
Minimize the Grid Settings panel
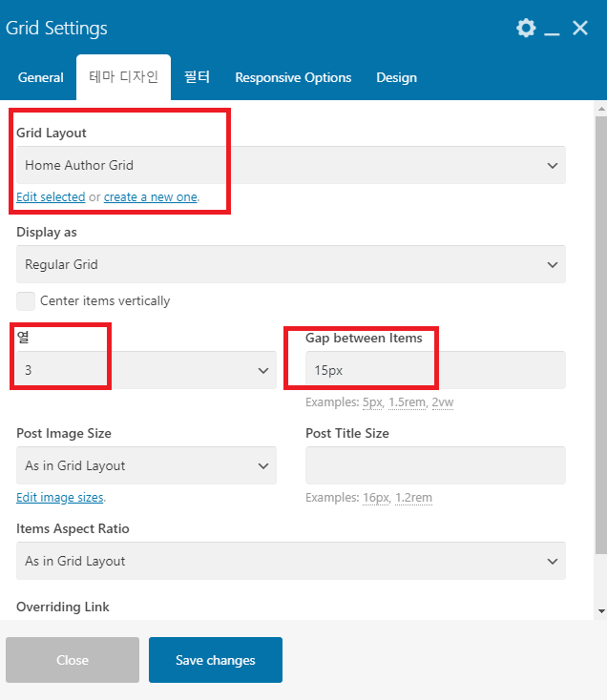552,28
